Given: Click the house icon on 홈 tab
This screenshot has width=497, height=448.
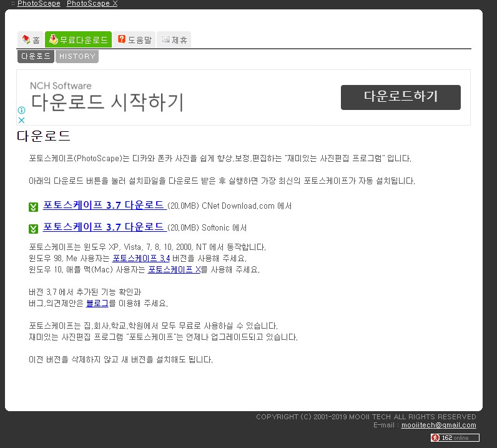Looking at the screenshot, I should (x=26, y=39).
